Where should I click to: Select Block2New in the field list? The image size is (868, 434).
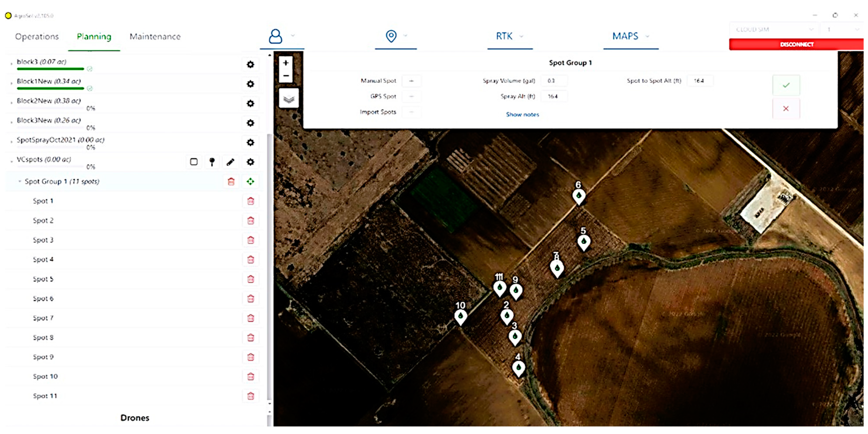(x=49, y=101)
